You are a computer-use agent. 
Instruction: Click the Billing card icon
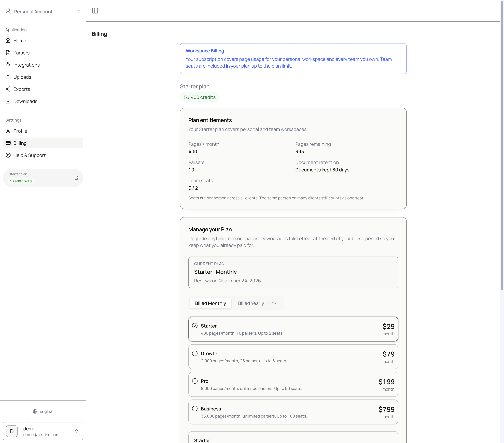(8, 143)
